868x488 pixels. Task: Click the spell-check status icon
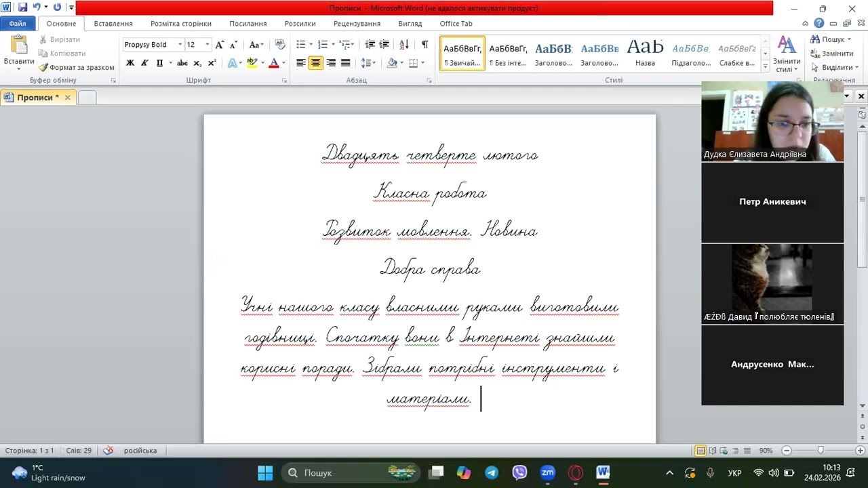[108, 451]
